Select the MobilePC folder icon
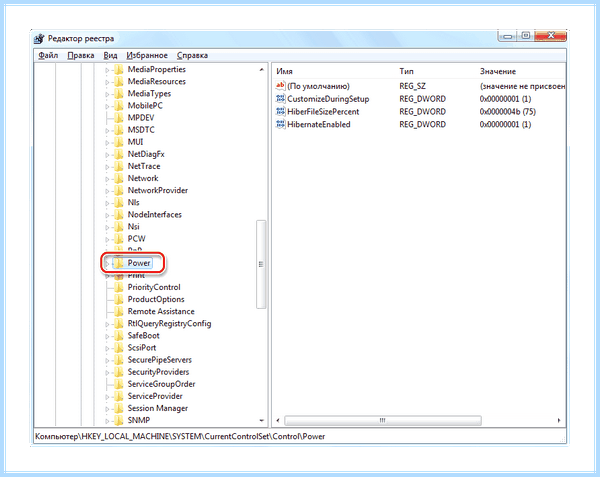The height and width of the screenshot is (477, 600). [x=119, y=106]
